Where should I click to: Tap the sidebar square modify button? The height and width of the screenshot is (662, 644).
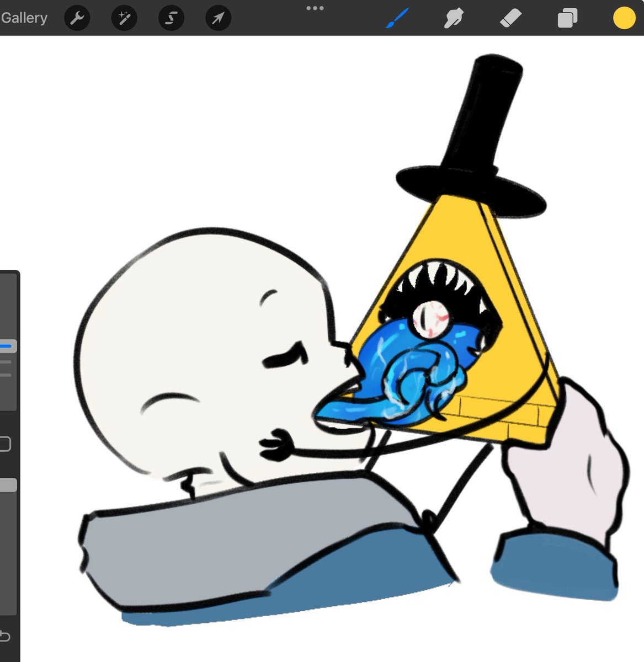[5, 444]
